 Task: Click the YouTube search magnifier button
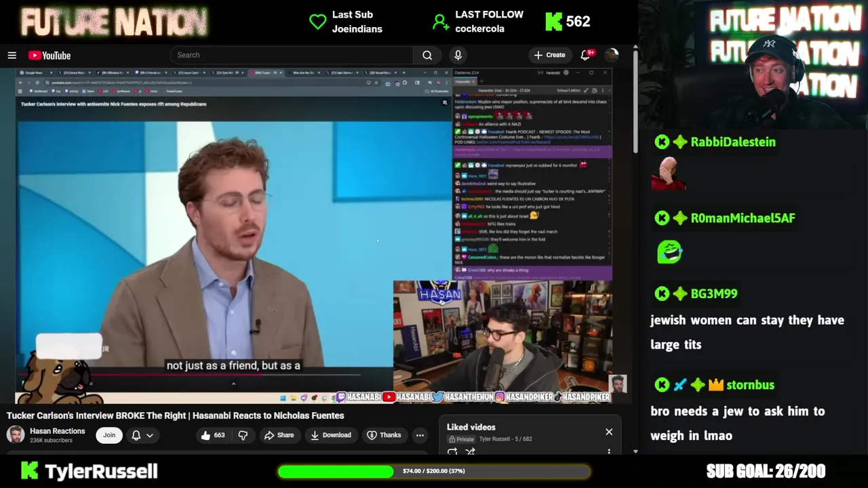tap(427, 55)
